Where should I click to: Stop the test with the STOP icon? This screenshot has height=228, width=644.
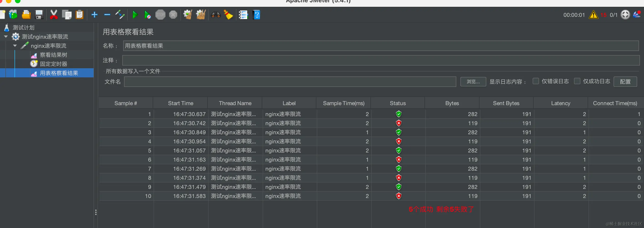coord(160,15)
